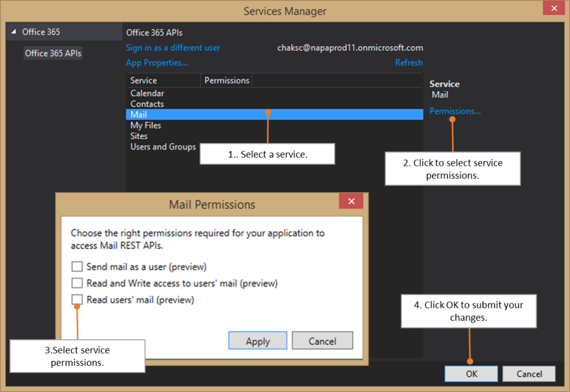The height and width of the screenshot is (392, 570).
Task: Click Sign in as a different user
Action: click(x=173, y=48)
